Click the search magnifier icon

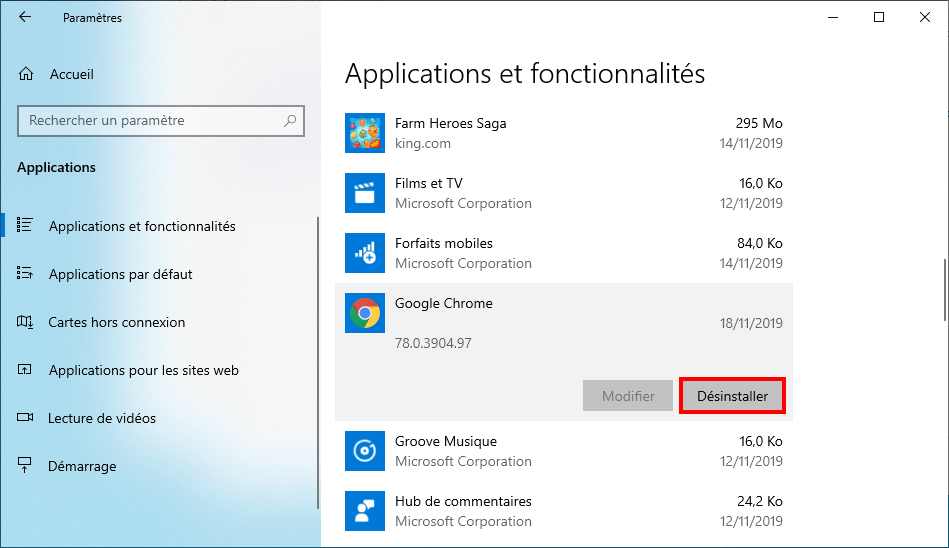[x=290, y=120]
